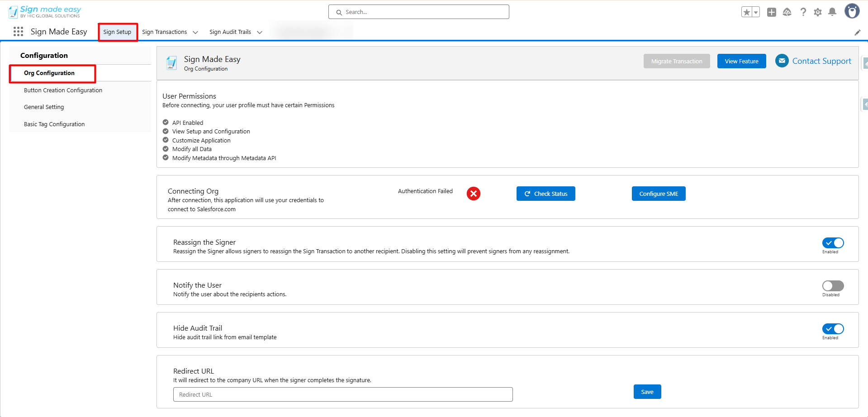Click the edit navigation pencil icon

pyautogui.click(x=857, y=33)
